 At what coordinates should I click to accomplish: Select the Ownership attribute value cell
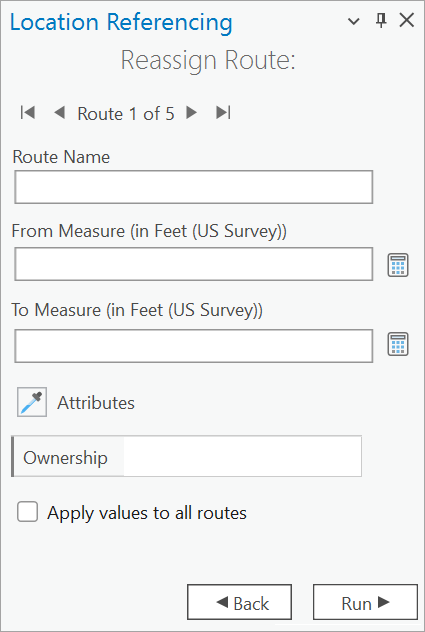point(242,456)
